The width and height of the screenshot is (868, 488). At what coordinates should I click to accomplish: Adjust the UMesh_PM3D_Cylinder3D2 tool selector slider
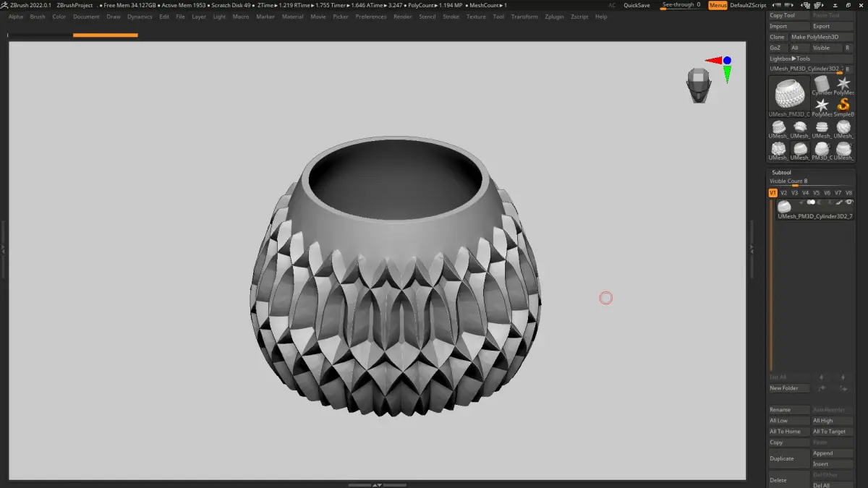[806, 69]
